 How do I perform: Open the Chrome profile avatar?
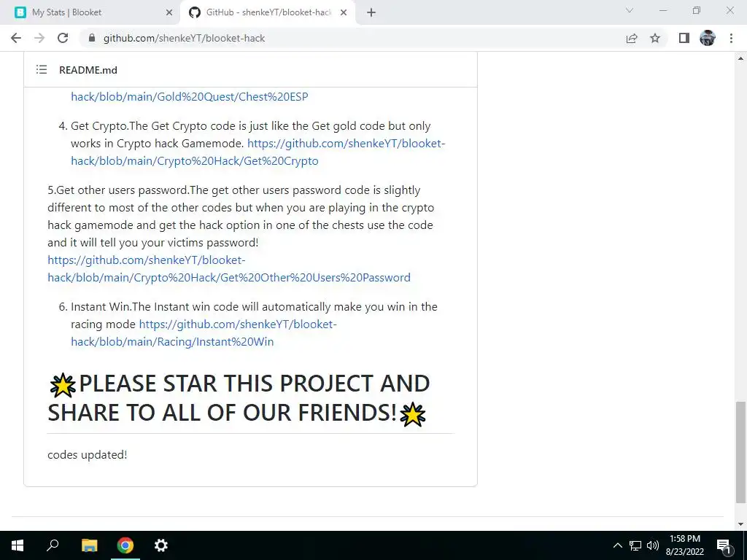tap(708, 38)
